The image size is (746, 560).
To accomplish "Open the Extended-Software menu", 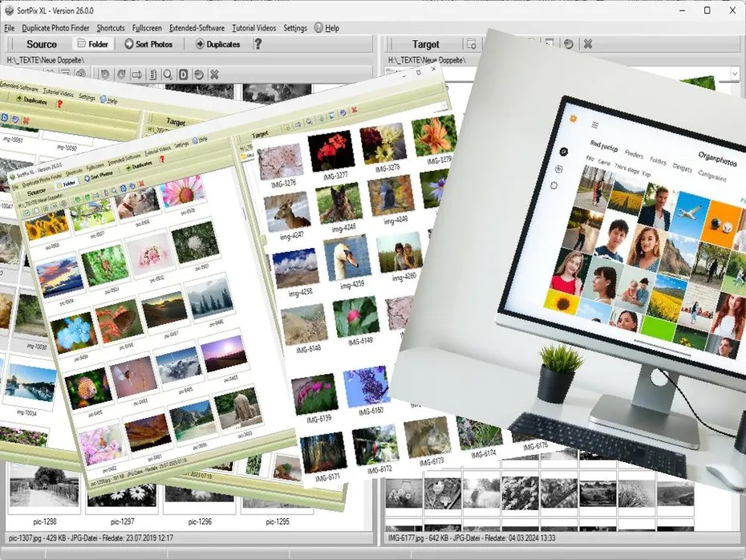I will coord(197,27).
